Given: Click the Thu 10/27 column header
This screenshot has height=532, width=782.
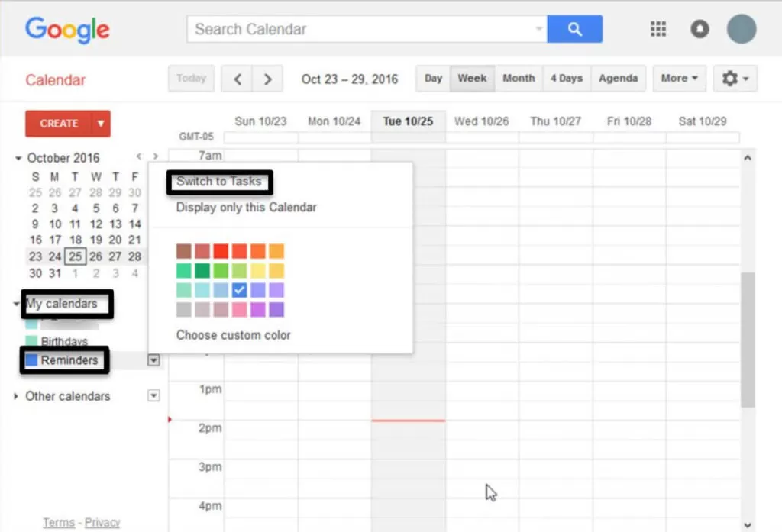Looking at the screenshot, I should (x=556, y=121).
